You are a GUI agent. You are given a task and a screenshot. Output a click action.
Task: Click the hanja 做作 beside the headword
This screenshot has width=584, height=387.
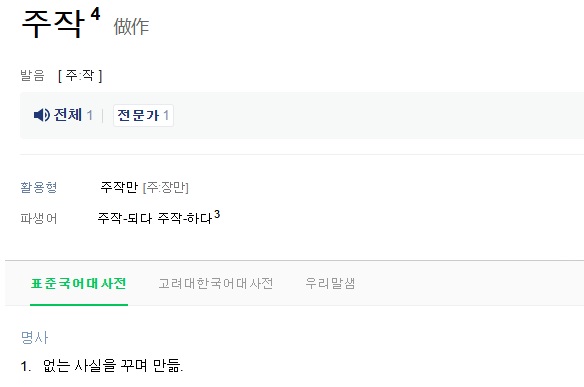pos(131,27)
